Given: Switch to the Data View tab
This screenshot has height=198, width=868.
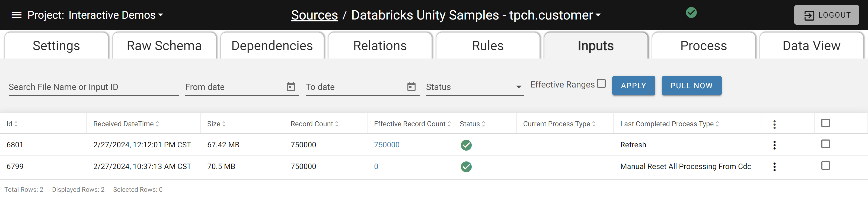Looking at the screenshot, I should pyautogui.click(x=811, y=46).
